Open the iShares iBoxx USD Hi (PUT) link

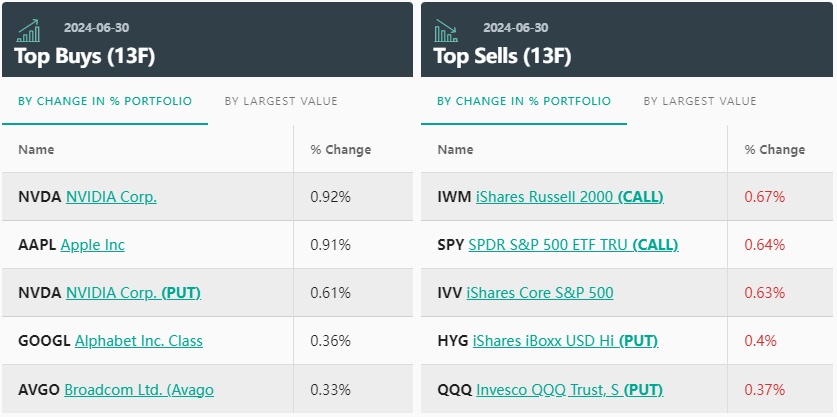click(565, 341)
